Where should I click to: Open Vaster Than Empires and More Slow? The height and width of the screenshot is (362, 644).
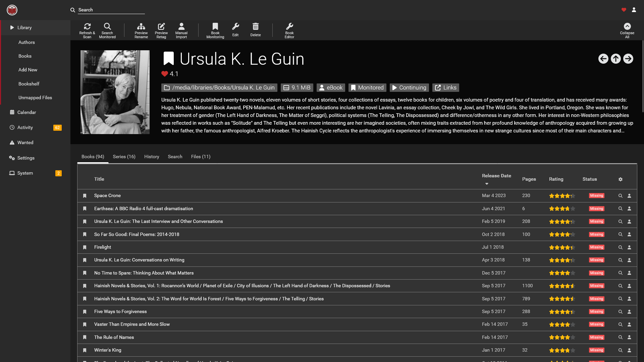pyautogui.click(x=132, y=324)
